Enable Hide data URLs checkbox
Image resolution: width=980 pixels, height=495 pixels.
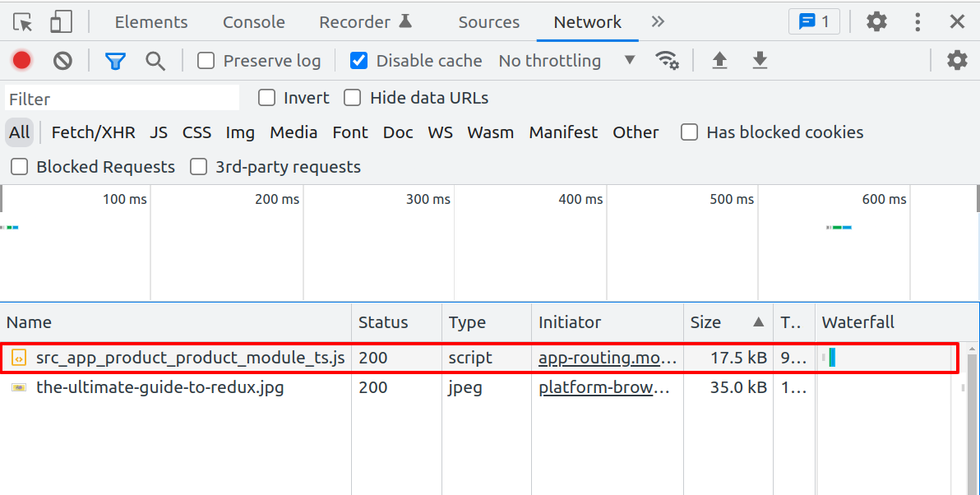click(353, 98)
